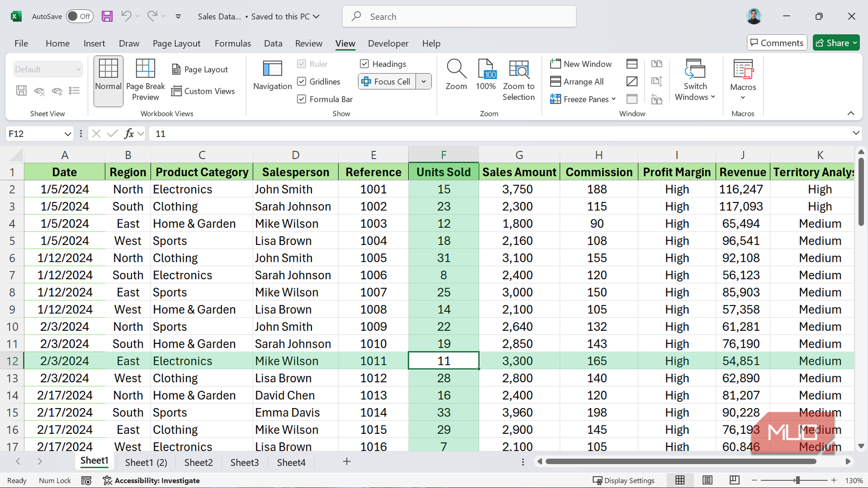This screenshot has width=868, height=488.
Task: Select Normal workbook view
Action: (x=108, y=81)
